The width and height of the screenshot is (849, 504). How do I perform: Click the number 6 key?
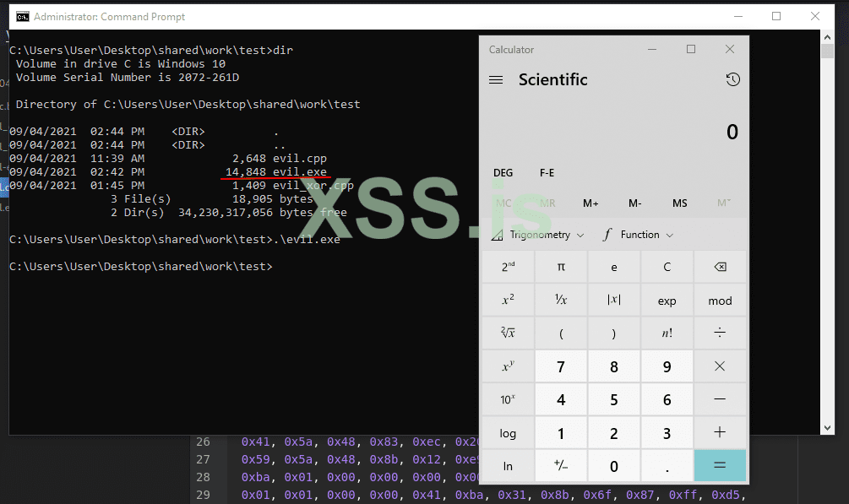click(667, 399)
